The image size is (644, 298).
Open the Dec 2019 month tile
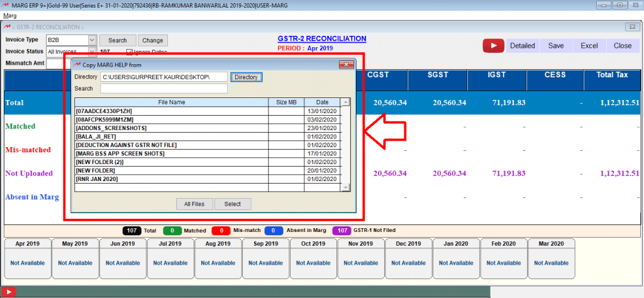[409, 258]
